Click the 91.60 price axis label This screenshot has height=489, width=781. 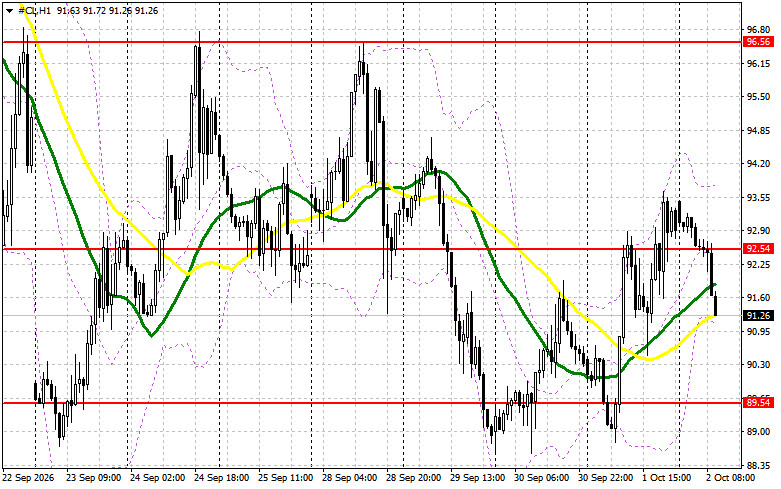(x=758, y=298)
